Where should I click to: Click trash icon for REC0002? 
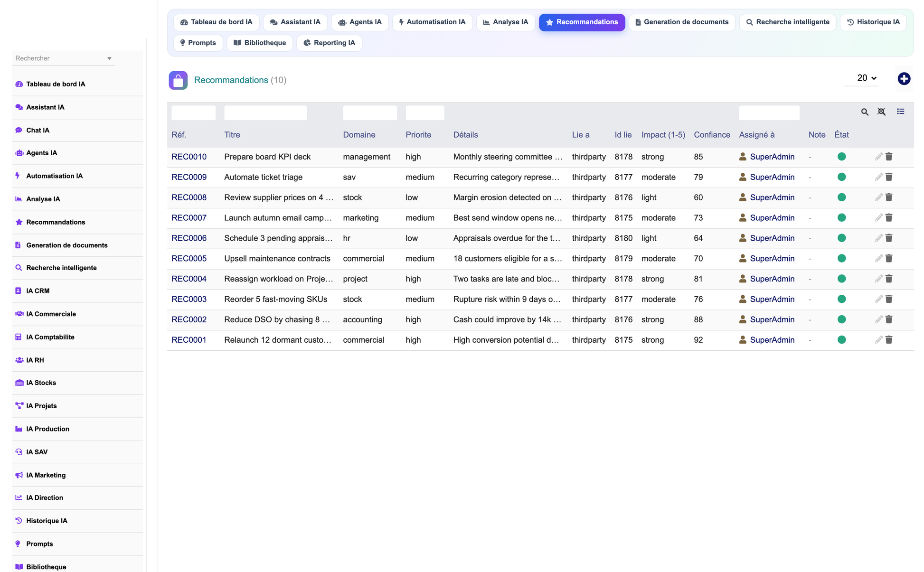click(889, 320)
